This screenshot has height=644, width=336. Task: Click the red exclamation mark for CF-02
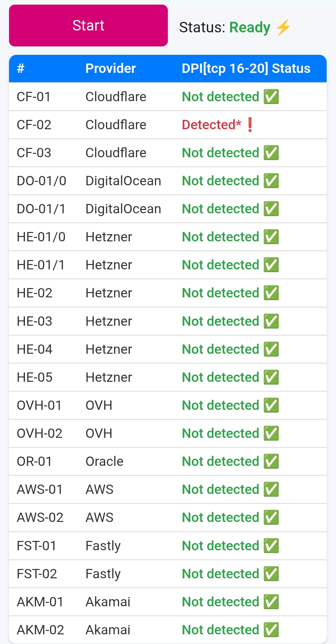point(250,125)
